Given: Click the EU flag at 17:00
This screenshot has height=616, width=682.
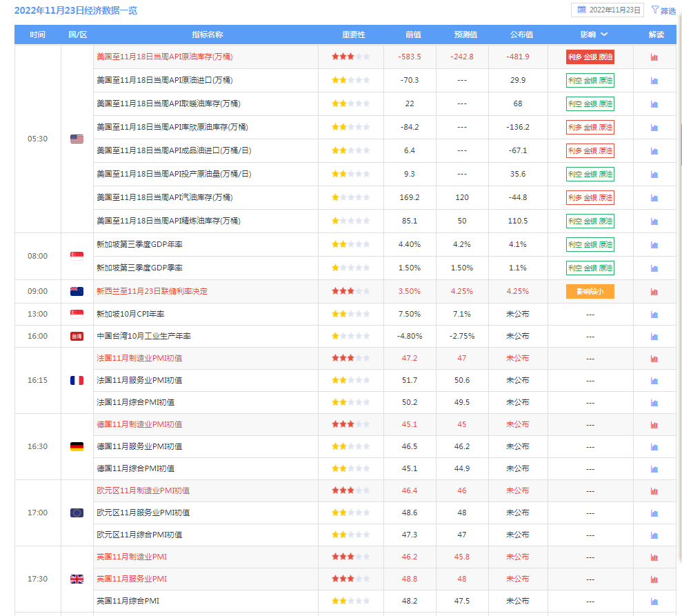Looking at the screenshot, I should [x=77, y=513].
